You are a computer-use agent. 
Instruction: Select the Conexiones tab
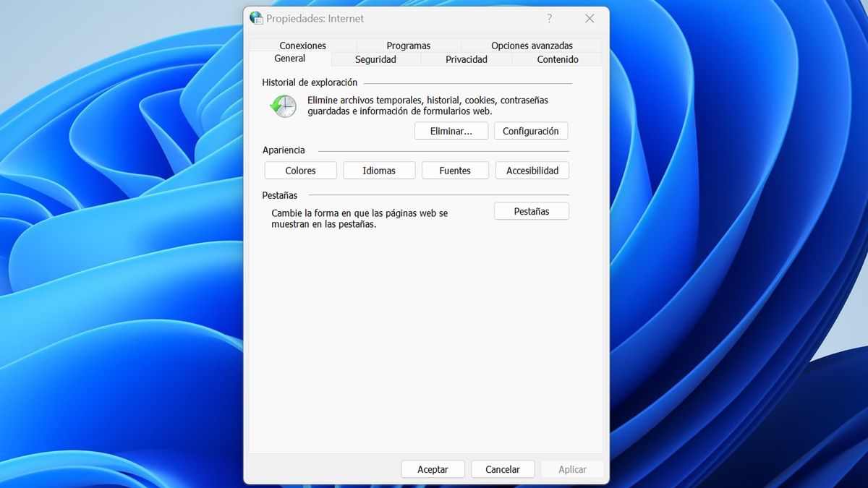tap(302, 46)
